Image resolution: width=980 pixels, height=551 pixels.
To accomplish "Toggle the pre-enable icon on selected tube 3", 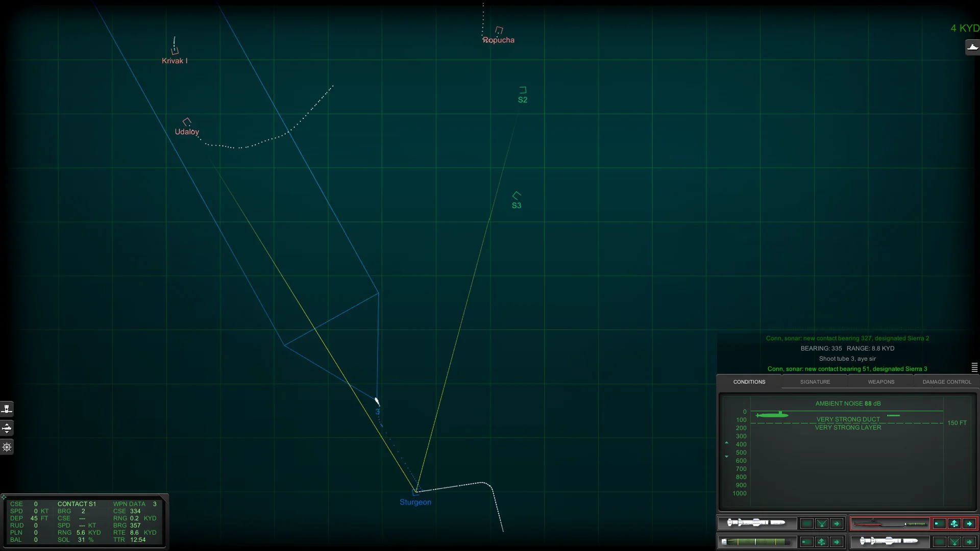I will coord(954,523).
